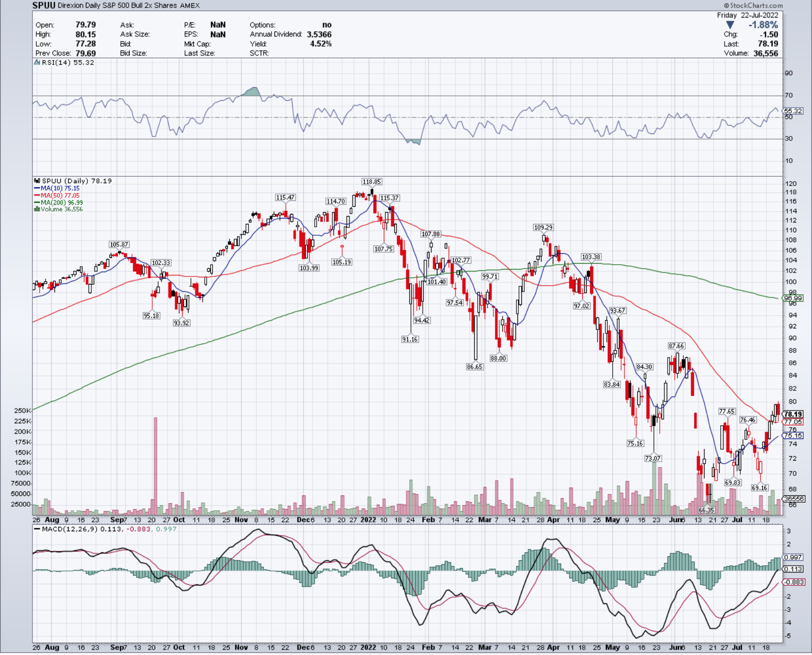Click the 107.88 price label

tap(431, 234)
